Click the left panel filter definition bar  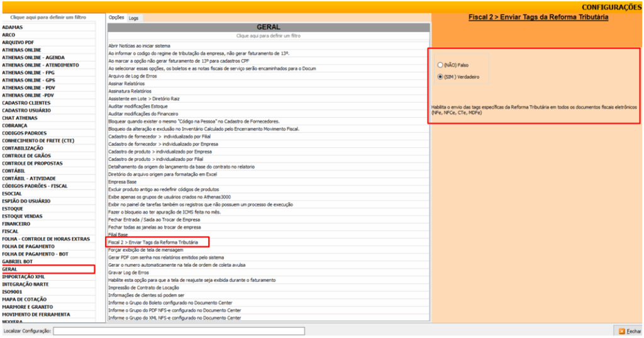pos(48,18)
